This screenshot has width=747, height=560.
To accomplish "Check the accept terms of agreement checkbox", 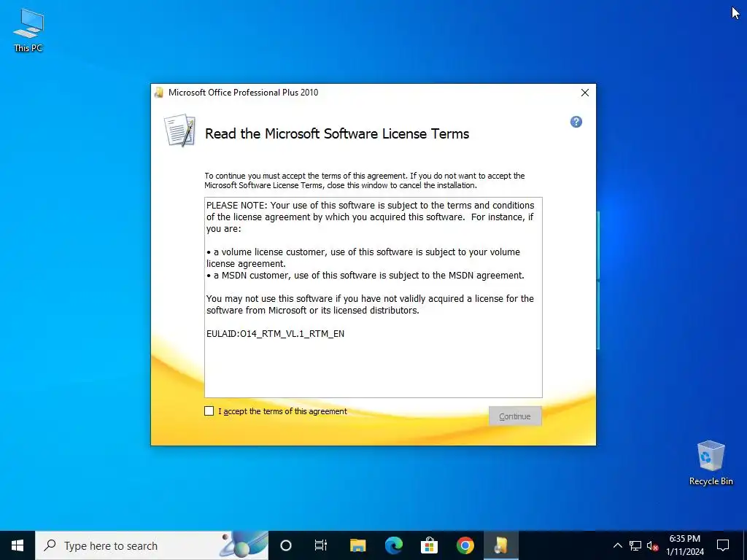I will [209, 411].
